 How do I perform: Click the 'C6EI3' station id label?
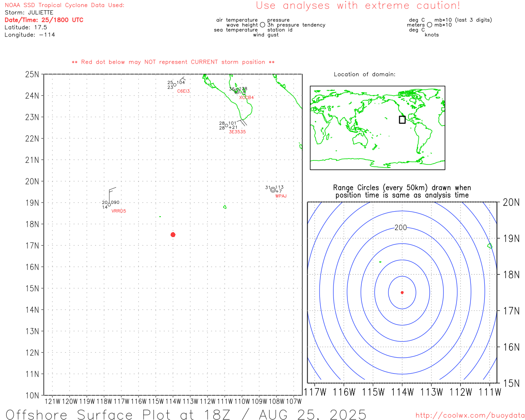click(183, 91)
